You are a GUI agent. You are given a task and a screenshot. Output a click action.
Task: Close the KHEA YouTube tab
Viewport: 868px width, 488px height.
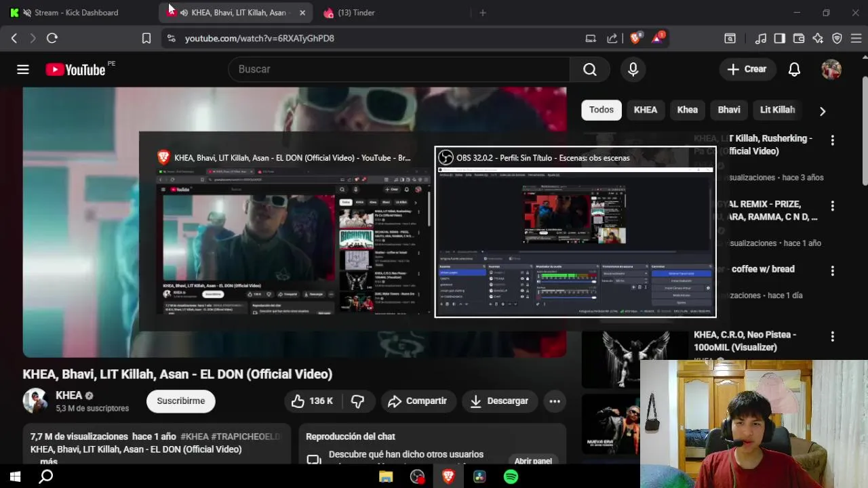[x=302, y=13]
